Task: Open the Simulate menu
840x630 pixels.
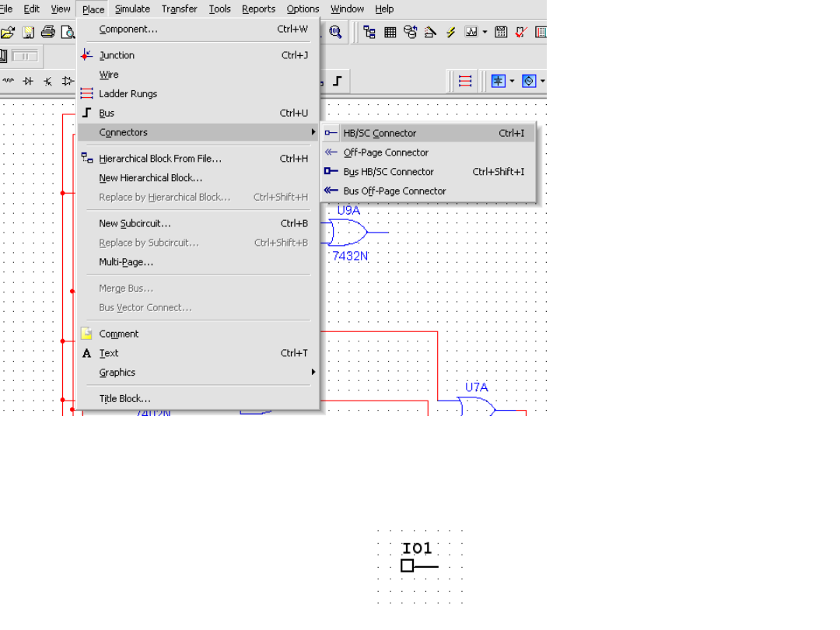Action: pyautogui.click(x=132, y=9)
